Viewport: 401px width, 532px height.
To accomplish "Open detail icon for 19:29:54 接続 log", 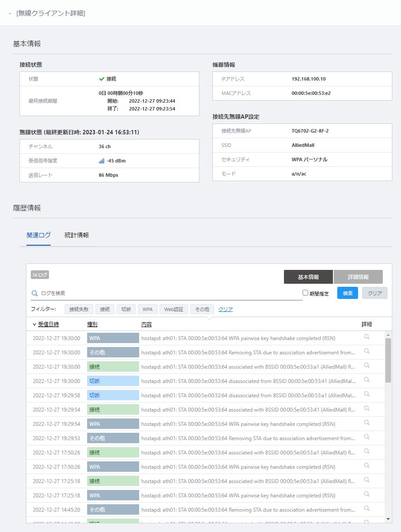I will (x=366, y=409).
